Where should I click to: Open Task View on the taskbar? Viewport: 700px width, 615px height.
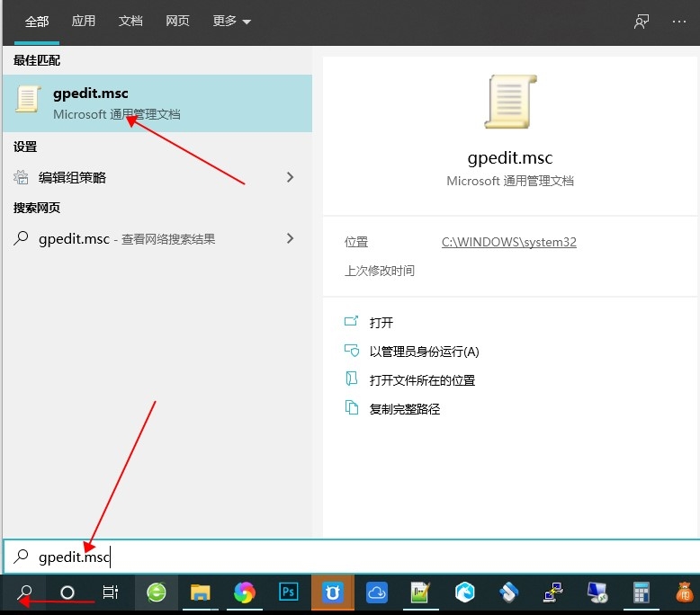(x=111, y=593)
